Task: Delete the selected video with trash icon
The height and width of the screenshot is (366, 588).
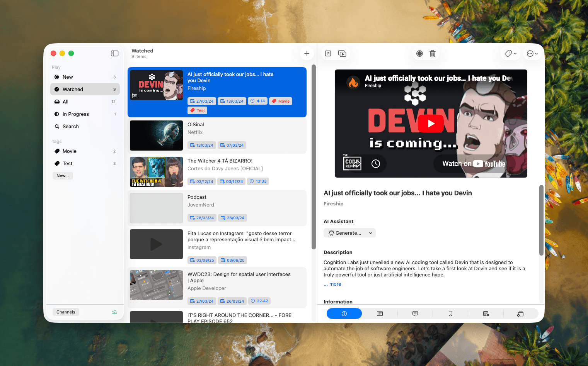Action: tap(433, 54)
